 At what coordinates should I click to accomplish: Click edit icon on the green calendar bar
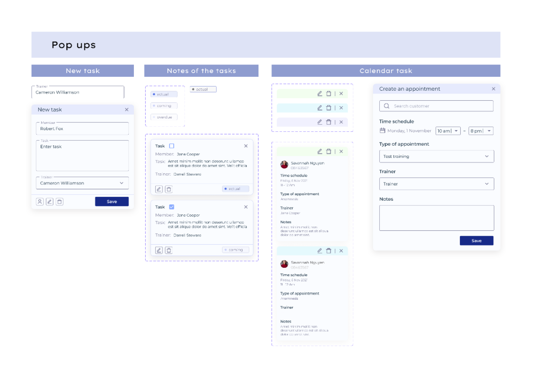point(320,94)
